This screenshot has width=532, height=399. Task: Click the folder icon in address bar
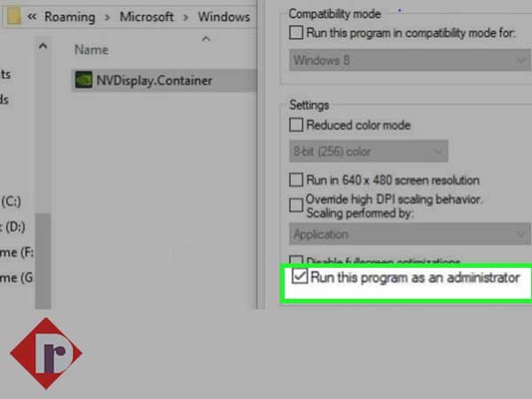point(13,16)
